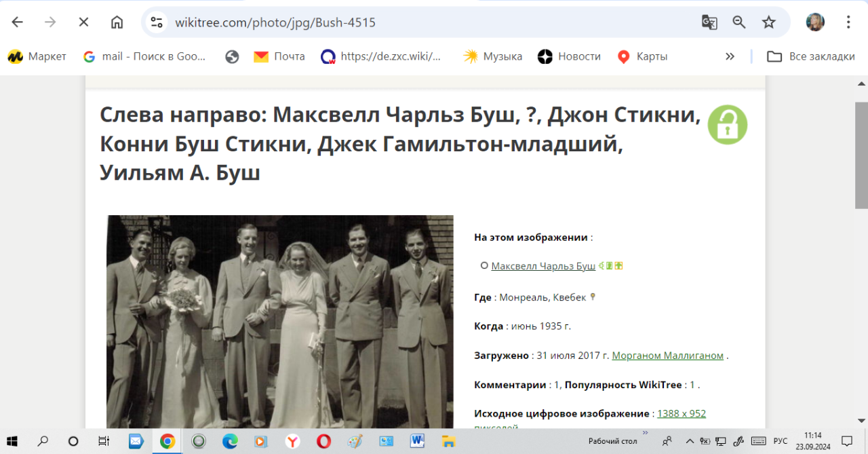Open the Google Translate page icon

pyautogui.click(x=709, y=22)
